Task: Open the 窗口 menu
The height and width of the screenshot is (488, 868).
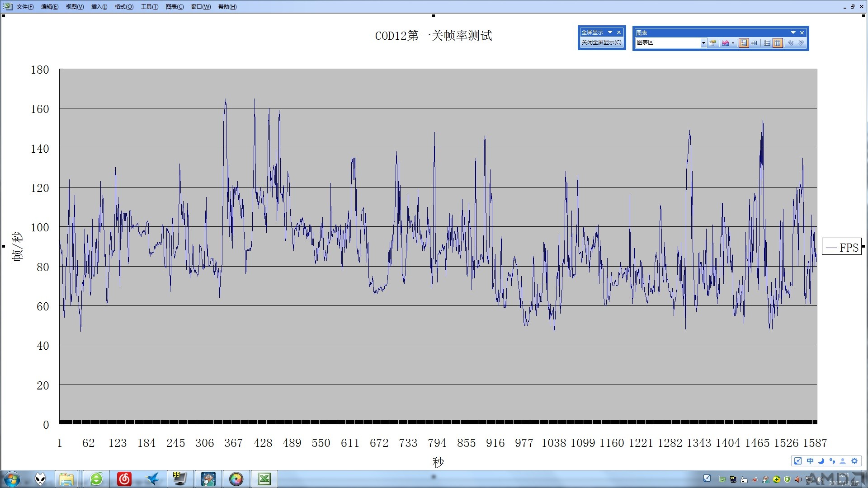Action: (x=201, y=7)
